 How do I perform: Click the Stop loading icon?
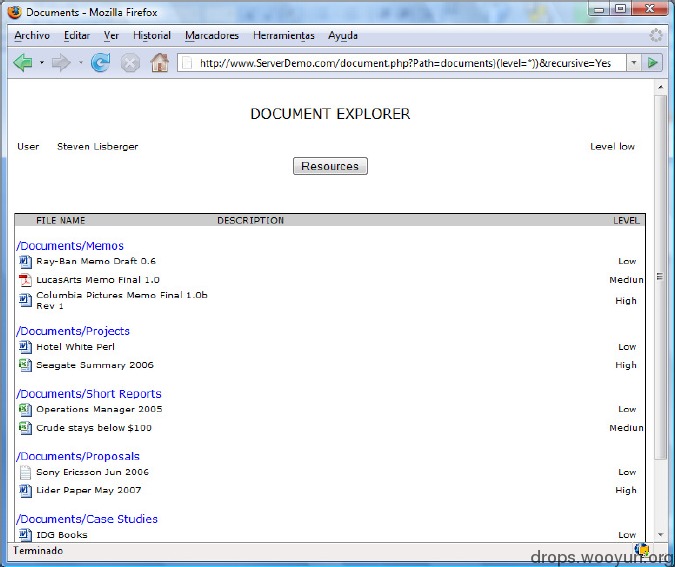point(130,63)
